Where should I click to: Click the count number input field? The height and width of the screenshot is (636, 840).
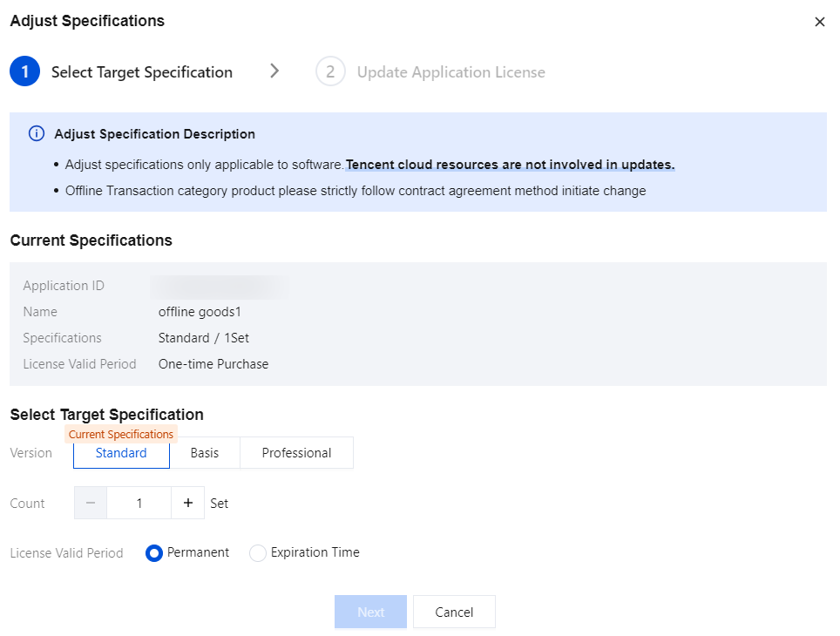click(x=139, y=503)
